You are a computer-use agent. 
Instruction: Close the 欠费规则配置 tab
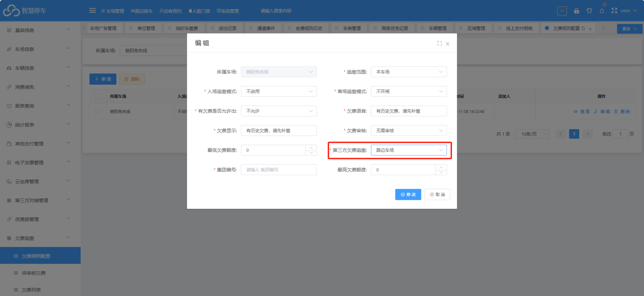pyautogui.click(x=590, y=29)
